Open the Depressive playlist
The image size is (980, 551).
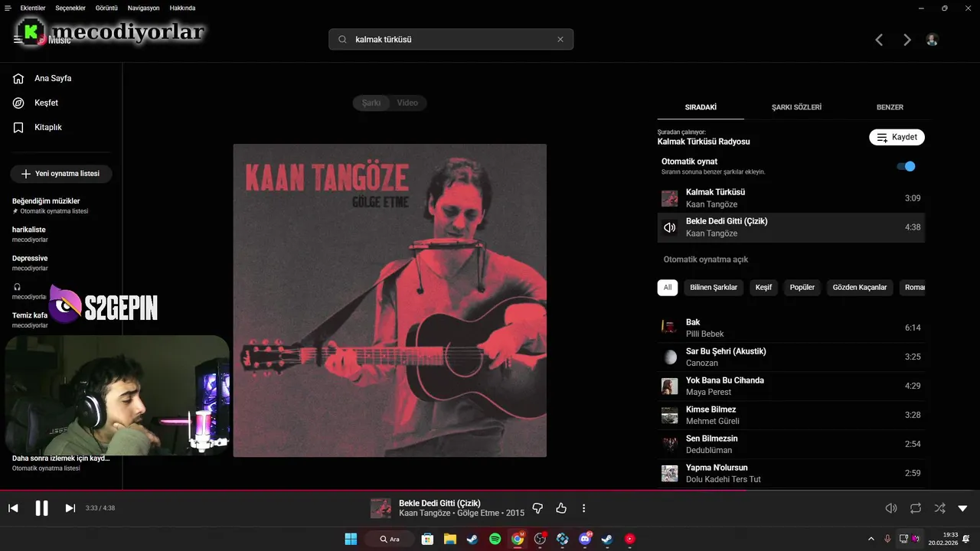pos(61,262)
